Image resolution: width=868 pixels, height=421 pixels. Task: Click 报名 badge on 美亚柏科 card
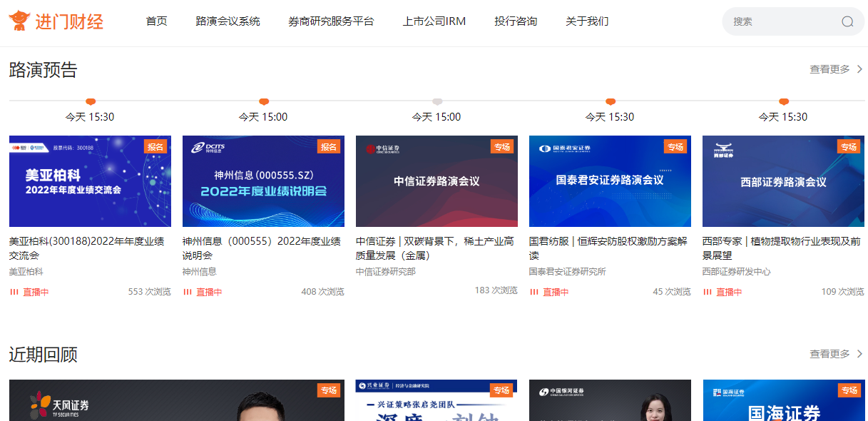coord(155,146)
